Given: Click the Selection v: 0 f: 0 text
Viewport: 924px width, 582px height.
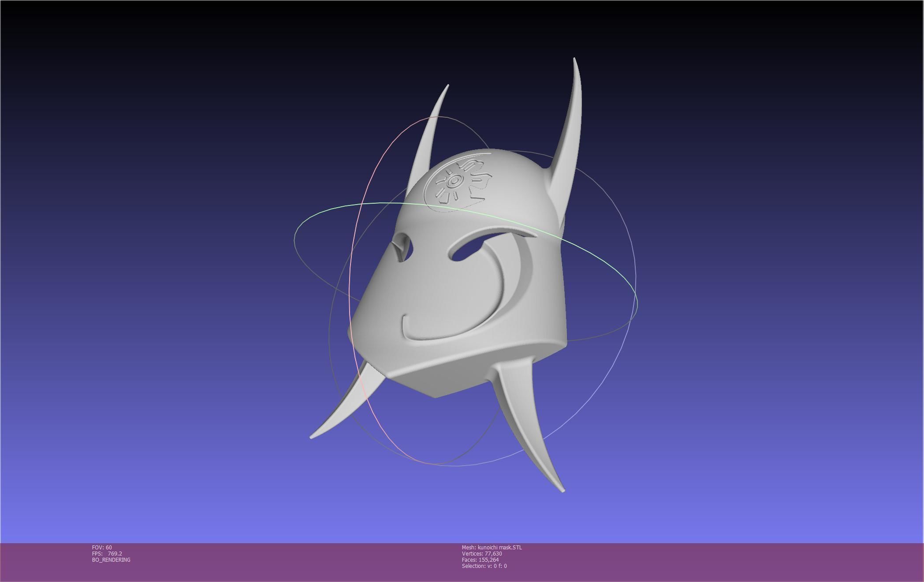Looking at the screenshot, I should click(x=484, y=566).
